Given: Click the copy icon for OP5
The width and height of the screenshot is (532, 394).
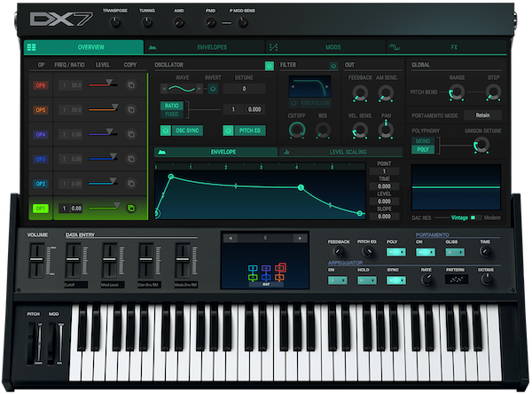Looking at the screenshot, I should pos(130,110).
